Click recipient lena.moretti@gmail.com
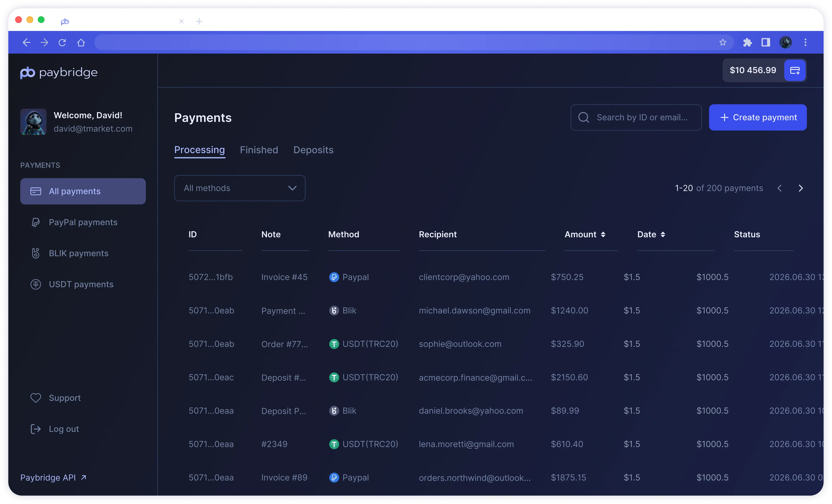The width and height of the screenshot is (832, 504). coord(466,444)
